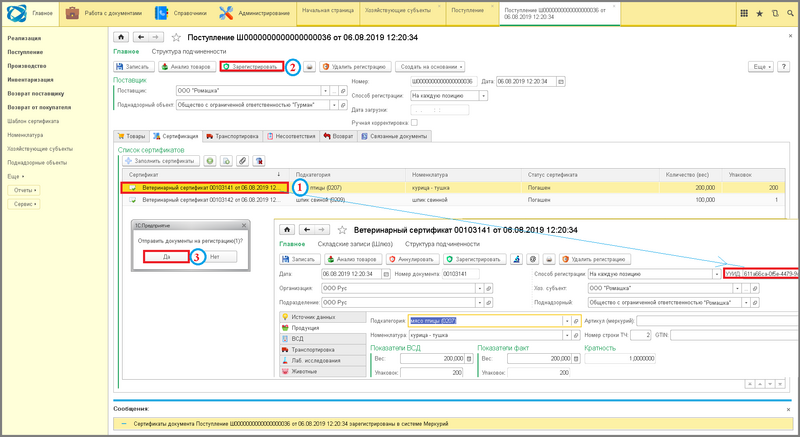Open Работа с документами section
This screenshot has height=437, width=800.
point(104,13)
